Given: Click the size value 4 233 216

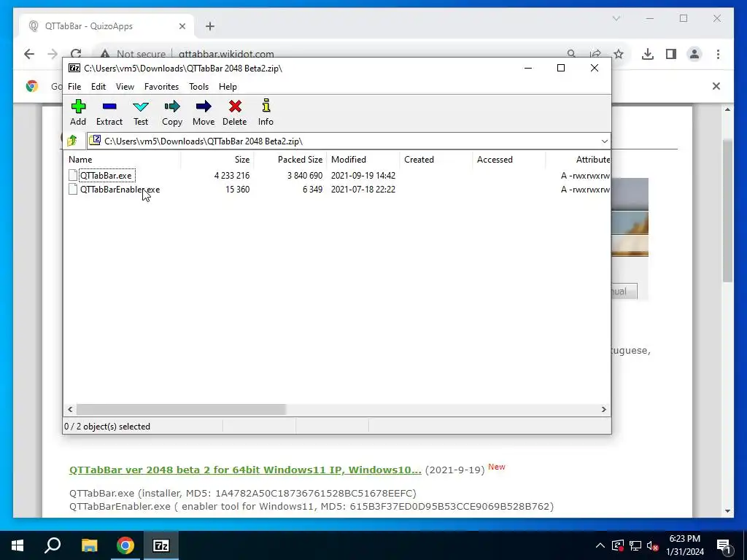Looking at the screenshot, I should coord(232,176).
